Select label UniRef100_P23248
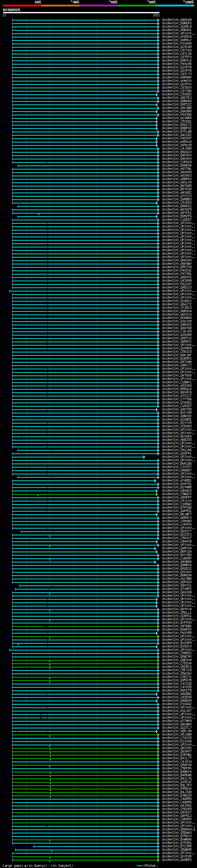The image size is (197, 868). coord(177,741)
